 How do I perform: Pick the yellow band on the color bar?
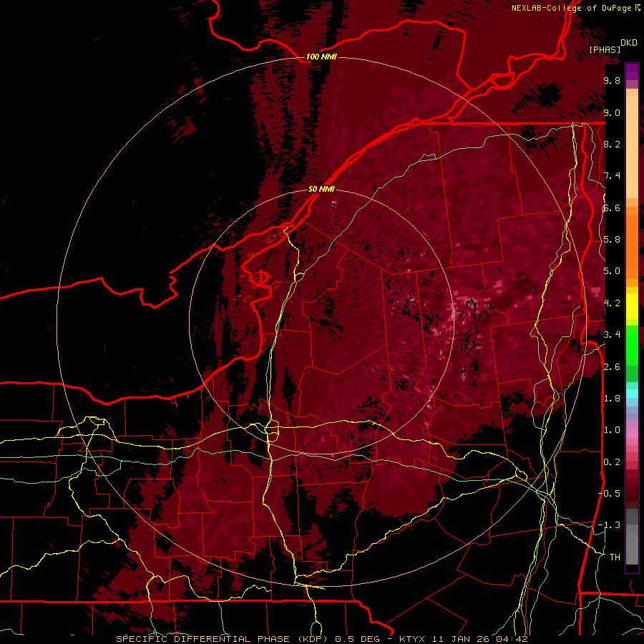632,306
